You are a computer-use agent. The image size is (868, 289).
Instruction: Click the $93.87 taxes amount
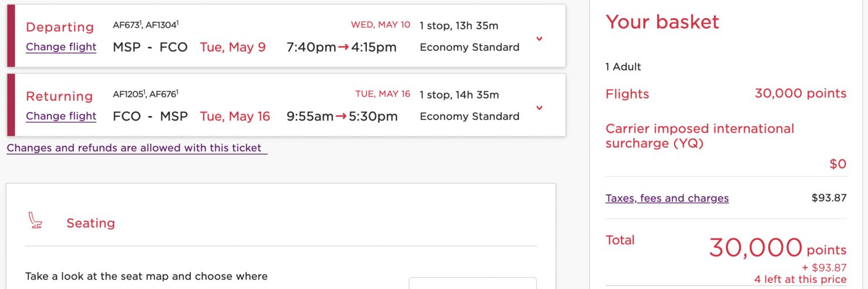coord(829,198)
